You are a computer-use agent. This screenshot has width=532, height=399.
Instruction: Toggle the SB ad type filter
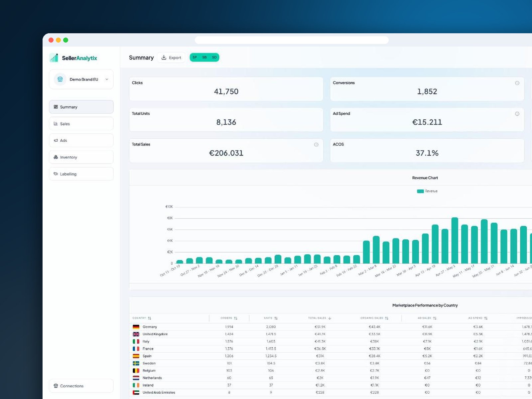(204, 58)
